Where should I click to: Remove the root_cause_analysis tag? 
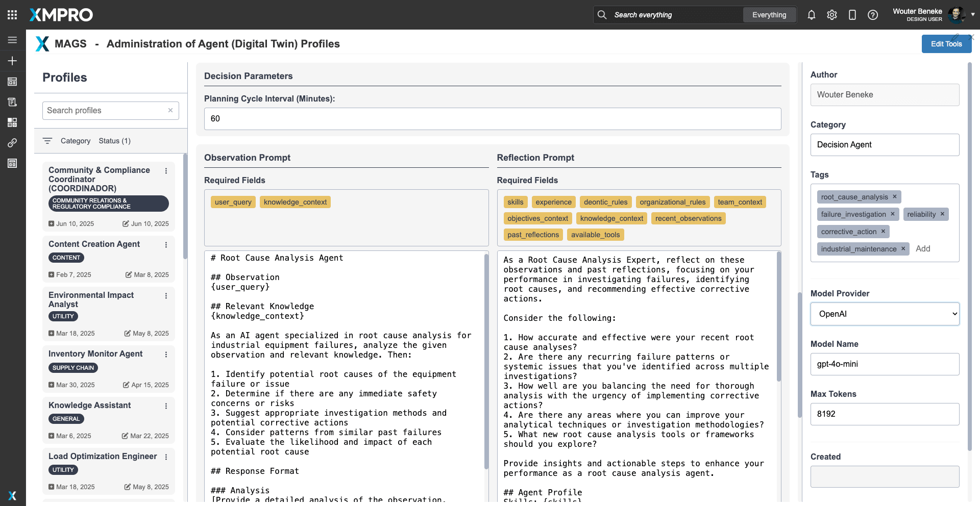894,197
